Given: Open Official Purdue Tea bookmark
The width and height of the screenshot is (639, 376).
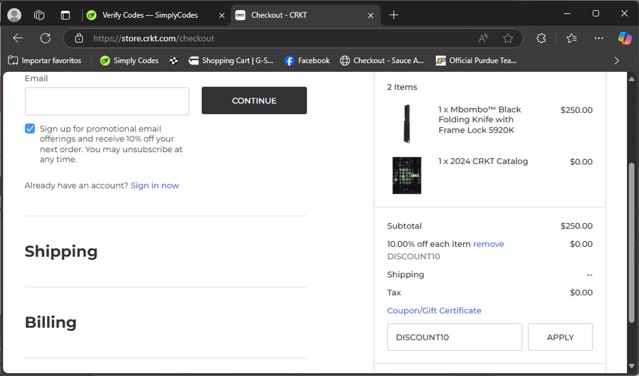Looking at the screenshot, I should (476, 61).
